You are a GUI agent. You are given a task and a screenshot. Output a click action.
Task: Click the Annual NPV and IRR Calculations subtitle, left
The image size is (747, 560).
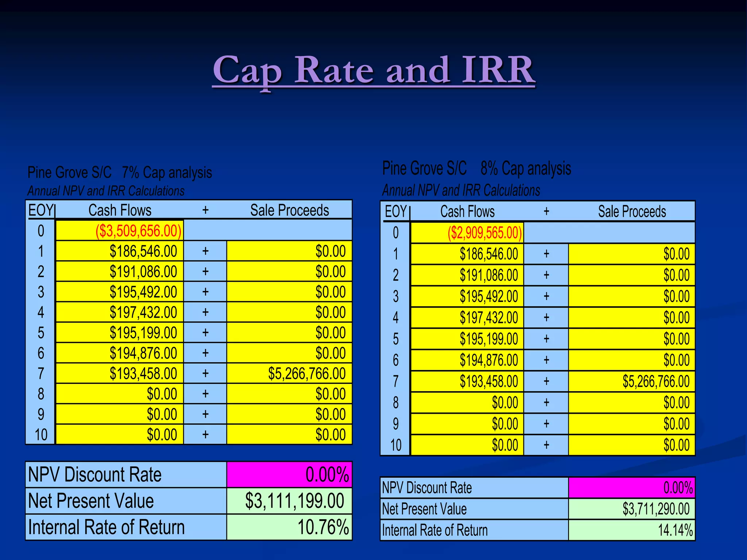106,191
